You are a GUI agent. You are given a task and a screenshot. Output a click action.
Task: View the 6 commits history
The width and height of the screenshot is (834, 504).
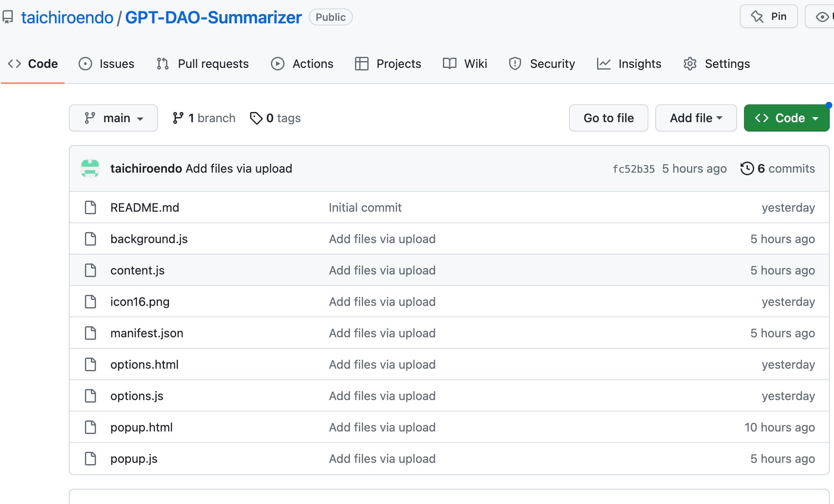pyautogui.click(x=778, y=168)
